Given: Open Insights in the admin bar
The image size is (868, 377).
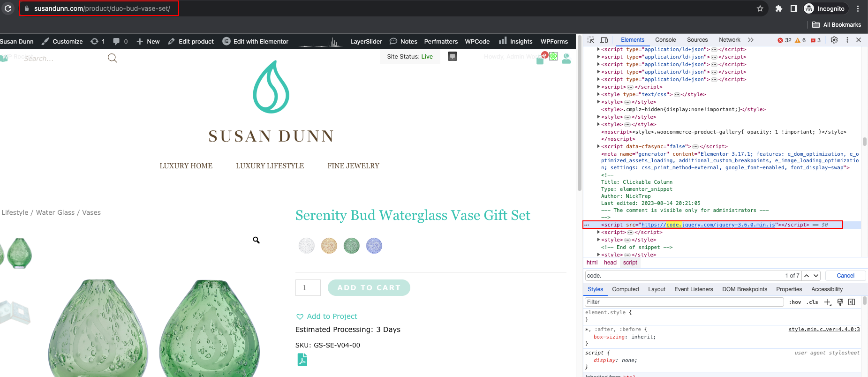Looking at the screenshot, I should (516, 41).
